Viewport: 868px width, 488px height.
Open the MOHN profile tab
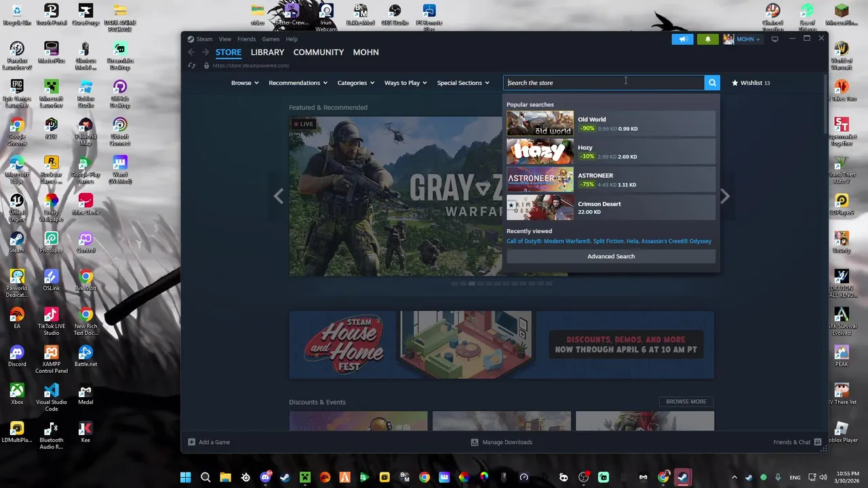click(366, 52)
